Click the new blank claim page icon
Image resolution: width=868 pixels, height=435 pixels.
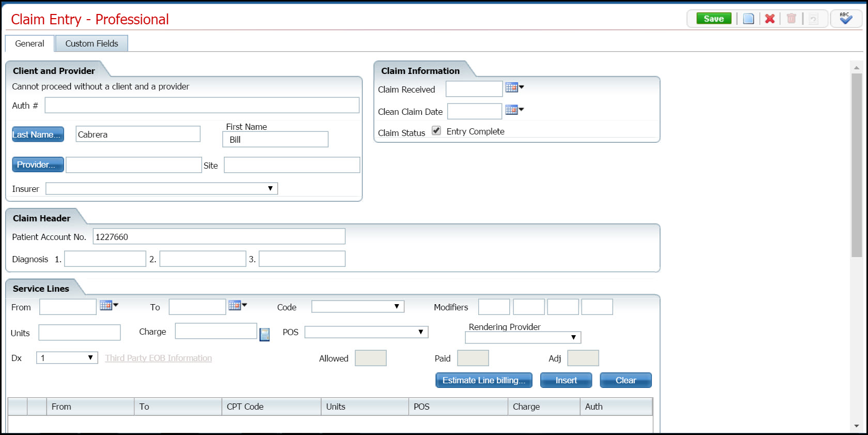point(748,19)
